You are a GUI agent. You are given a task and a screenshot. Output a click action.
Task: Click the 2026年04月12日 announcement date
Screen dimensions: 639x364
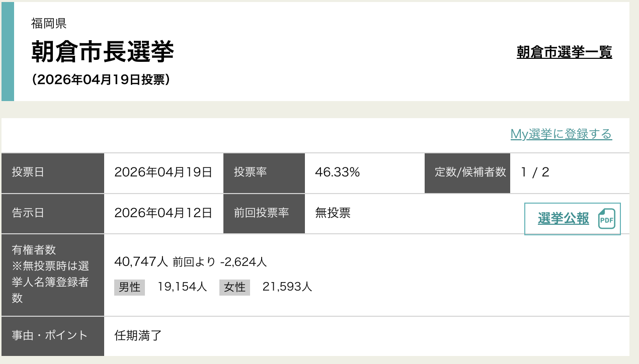point(163,213)
